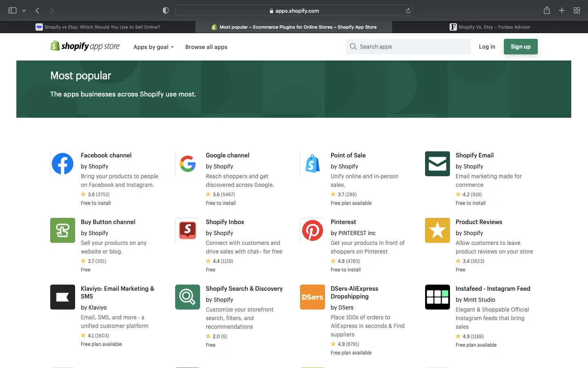This screenshot has height=368, width=588.
Task: Reload the page with the refresh icon
Action: pyautogui.click(x=408, y=11)
